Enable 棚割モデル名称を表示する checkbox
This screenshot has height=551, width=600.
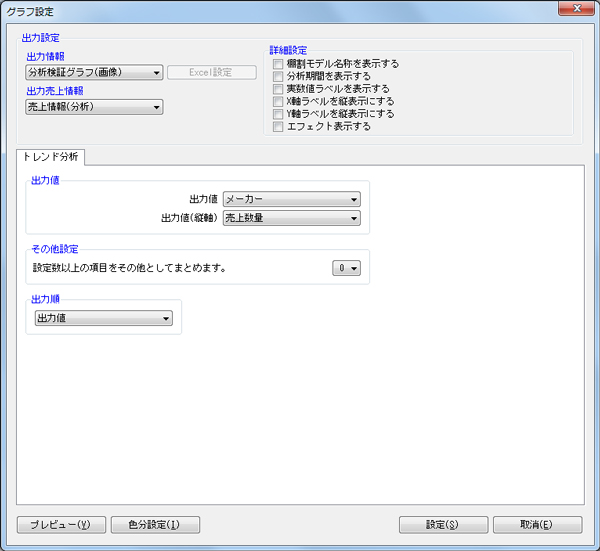pyautogui.click(x=278, y=64)
